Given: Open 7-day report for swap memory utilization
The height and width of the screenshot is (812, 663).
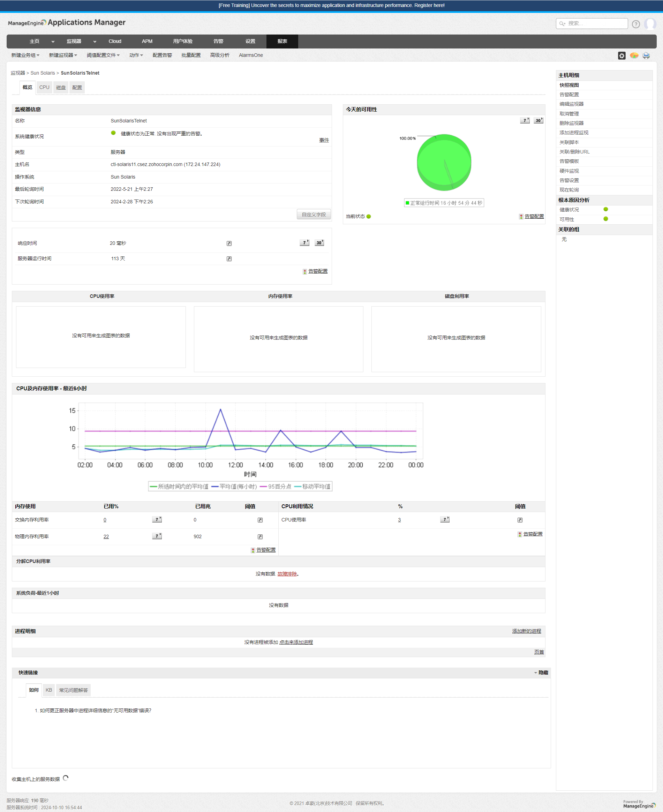Looking at the screenshot, I should click(157, 519).
